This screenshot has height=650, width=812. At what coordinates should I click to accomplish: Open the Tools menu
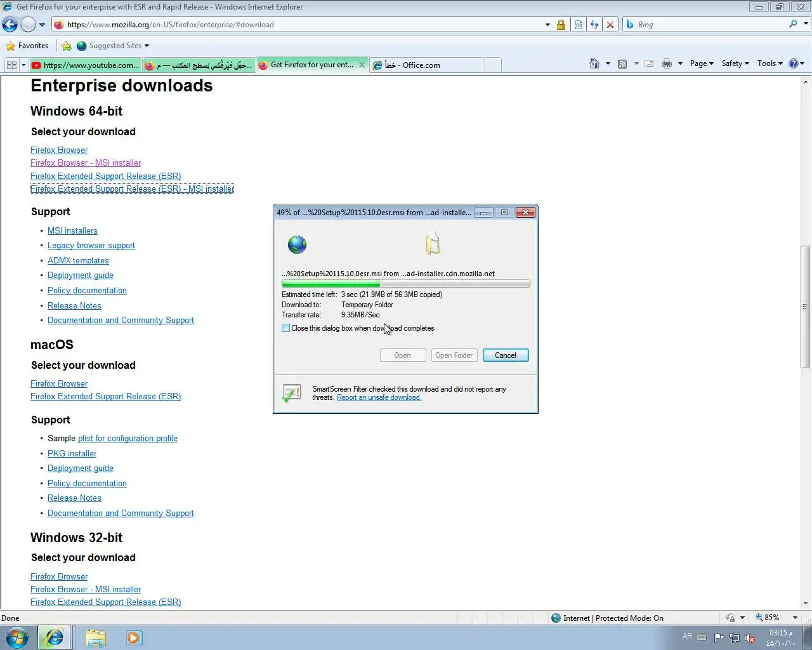[770, 63]
